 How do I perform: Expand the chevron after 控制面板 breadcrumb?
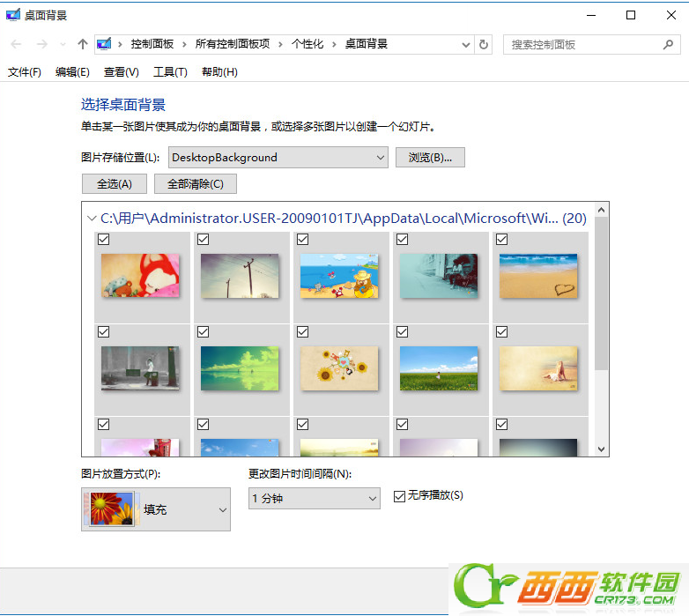coord(184,44)
